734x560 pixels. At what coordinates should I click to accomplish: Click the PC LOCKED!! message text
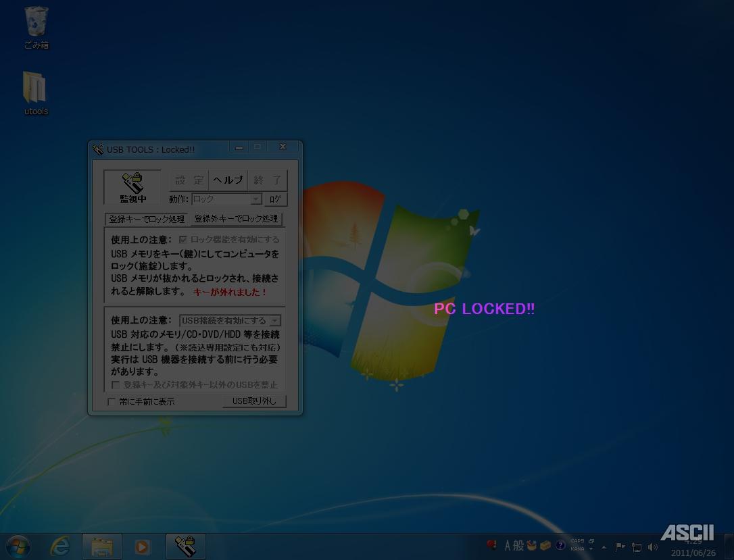pyautogui.click(x=485, y=309)
